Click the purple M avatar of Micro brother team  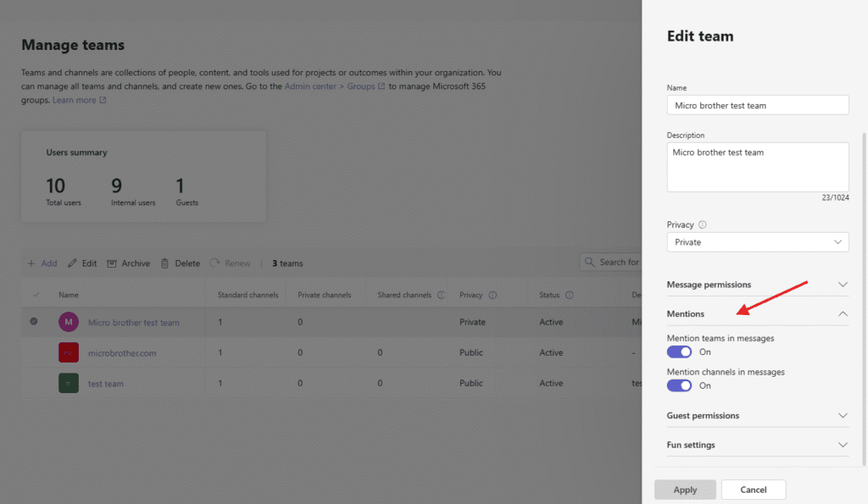68,322
